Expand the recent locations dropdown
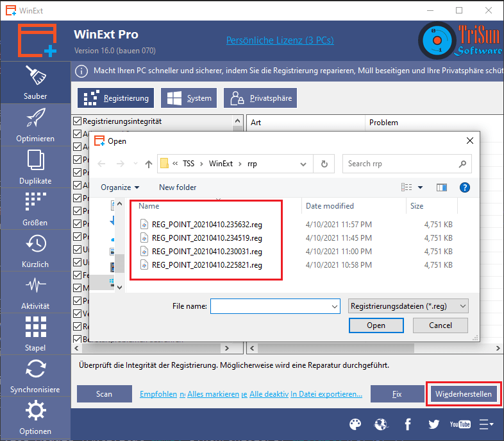This screenshot has height=441, width=504. (x=136, y=164)
